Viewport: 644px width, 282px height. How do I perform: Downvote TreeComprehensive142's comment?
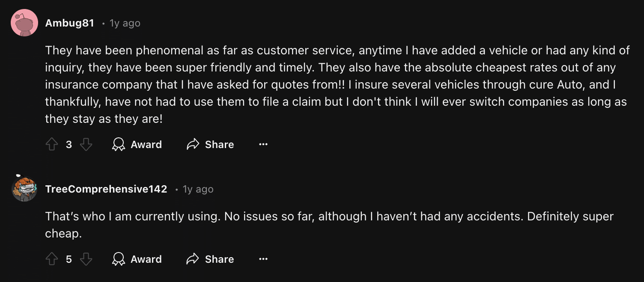86,259
